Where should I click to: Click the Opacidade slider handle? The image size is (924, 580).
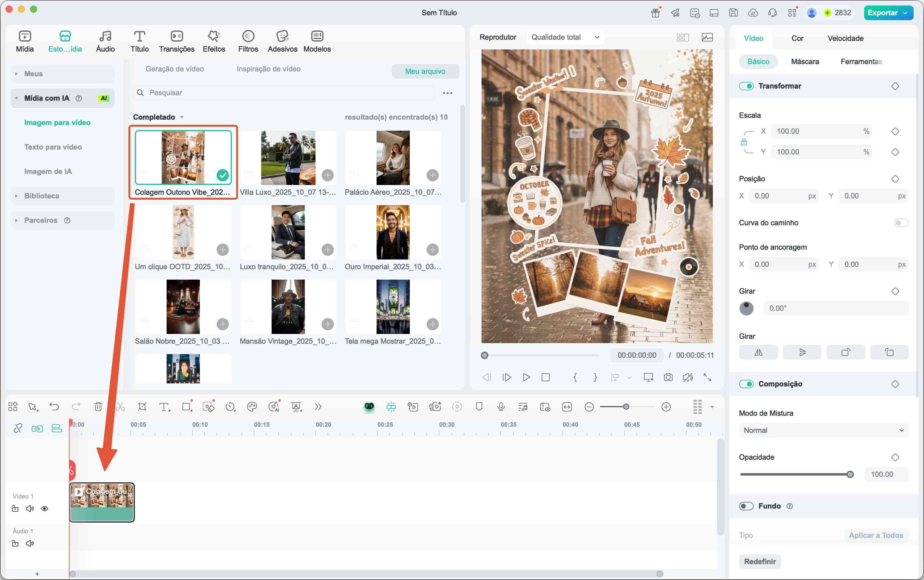pos(850,474)
